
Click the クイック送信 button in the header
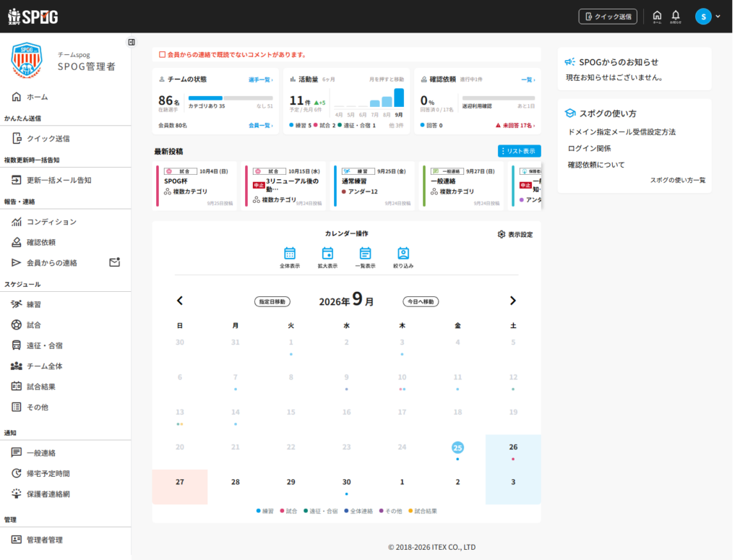coord(608,17)
